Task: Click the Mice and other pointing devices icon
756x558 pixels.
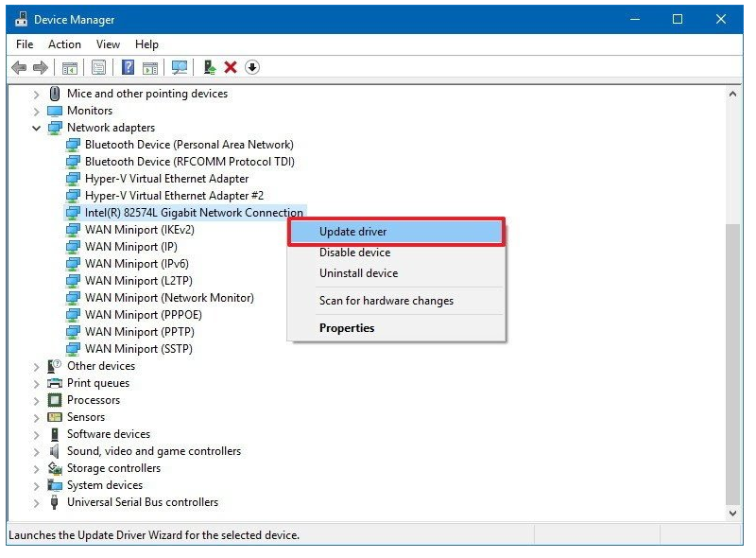Action: pyautogui.click(x=55, y=94)
